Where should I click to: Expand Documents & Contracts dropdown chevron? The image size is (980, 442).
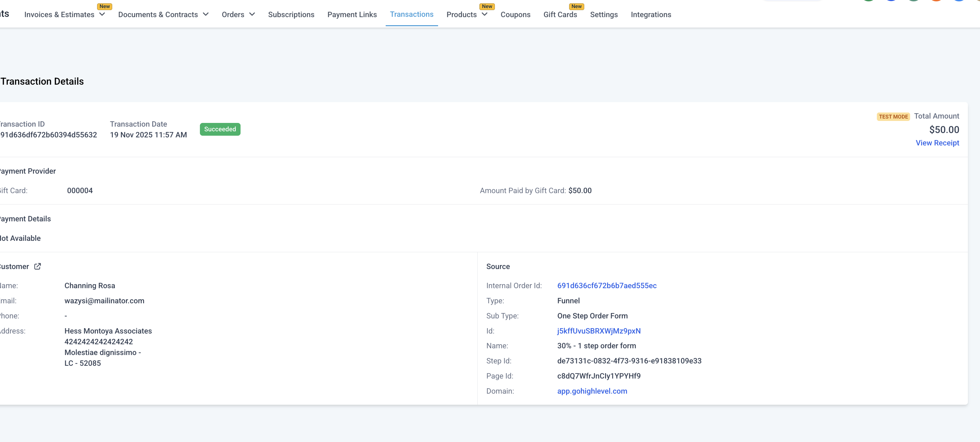click(206, 14)
